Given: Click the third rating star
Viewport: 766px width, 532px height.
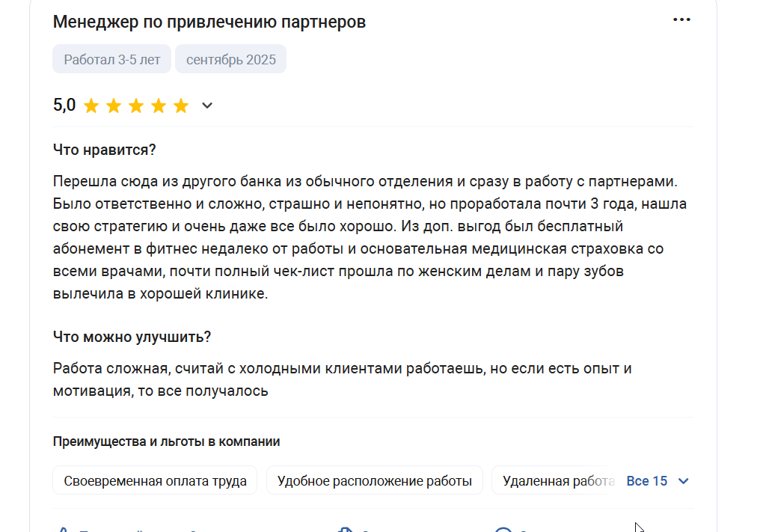Looking at the screenshot, I should [136, 106].
